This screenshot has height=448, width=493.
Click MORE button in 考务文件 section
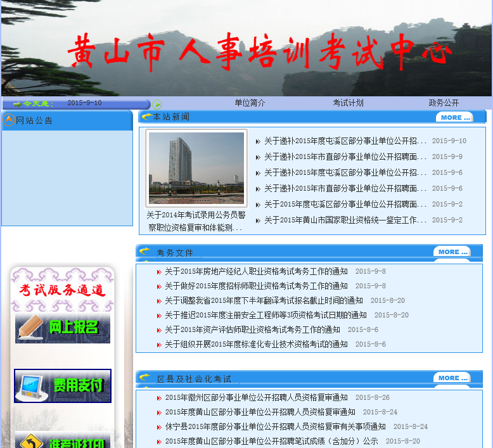[452, 252]
